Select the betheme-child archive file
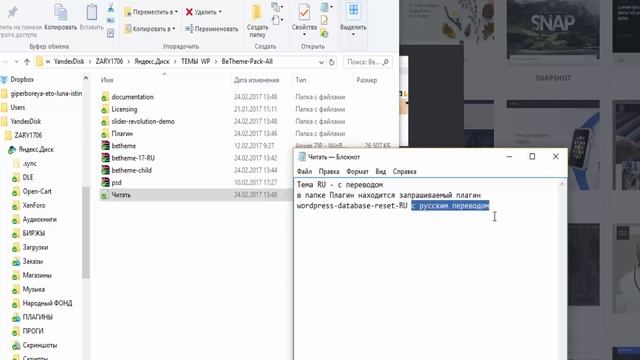The image size is (640, 360). pyautogui.click(x=131, y=170)
